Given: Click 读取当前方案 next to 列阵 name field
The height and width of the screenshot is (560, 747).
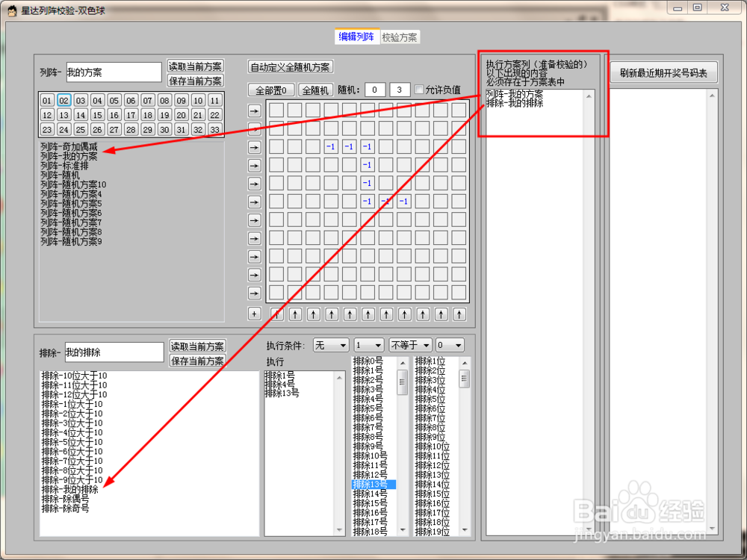Looking at the screenshot, I should point(195,66).
